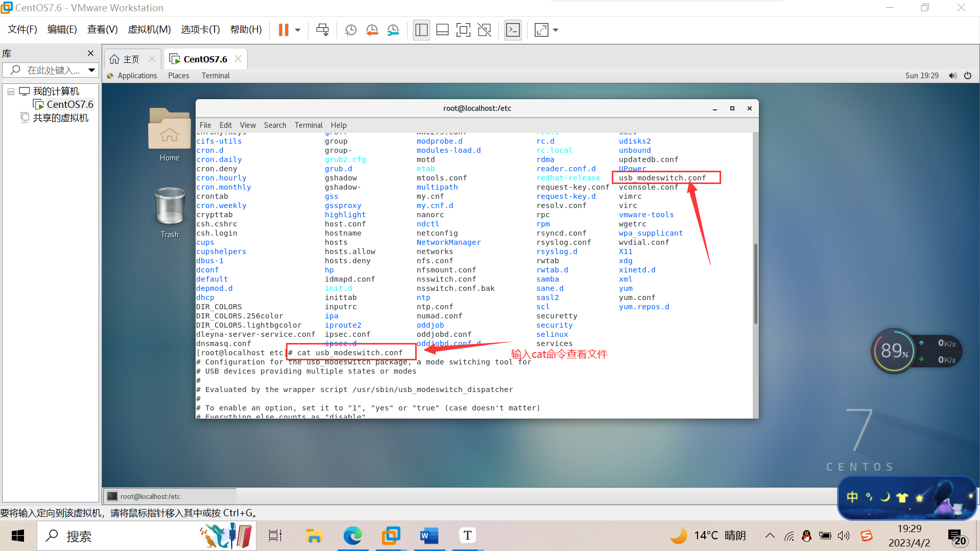This screenshot has height=551, width=980.
Task: Expand the library search filter dropdown
Action: click(x=91, y=70)
